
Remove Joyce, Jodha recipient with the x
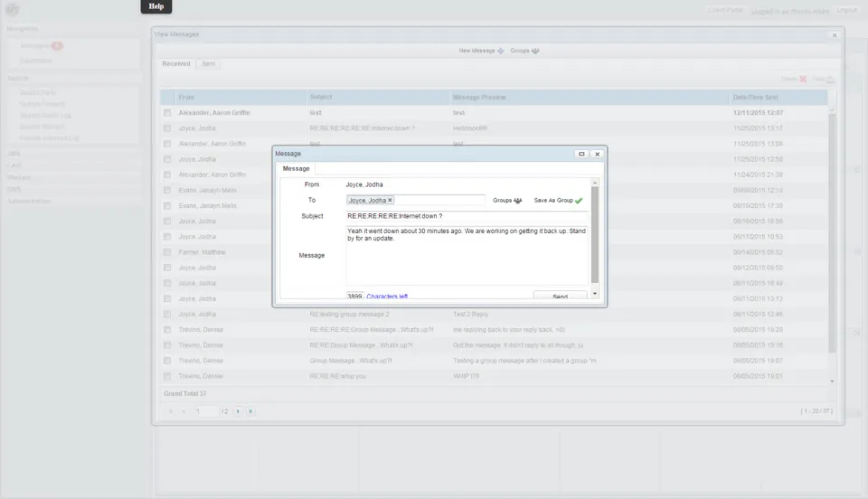(390, 201)
